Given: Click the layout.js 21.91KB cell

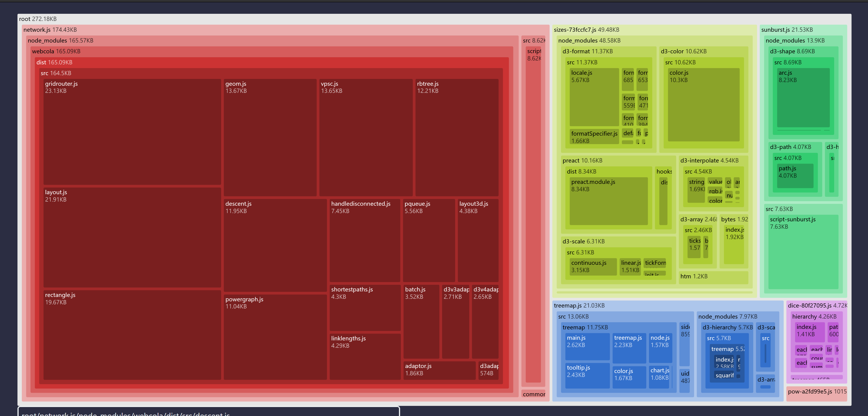Looking at the screenshot, I should (x=132, y=237).
